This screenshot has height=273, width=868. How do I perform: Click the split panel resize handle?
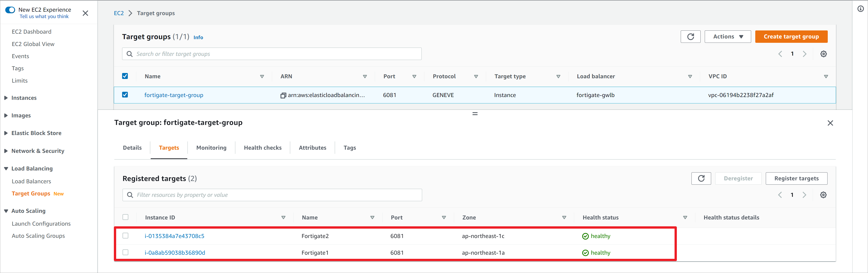475,114
